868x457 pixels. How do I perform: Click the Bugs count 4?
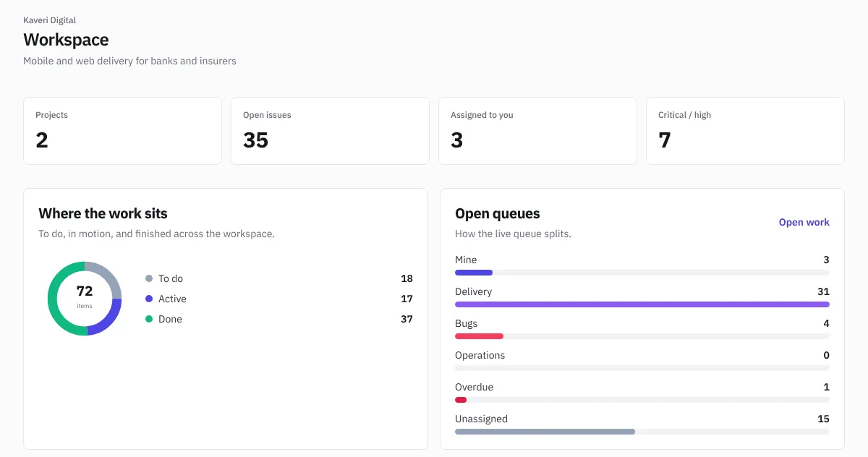point(826,323)
